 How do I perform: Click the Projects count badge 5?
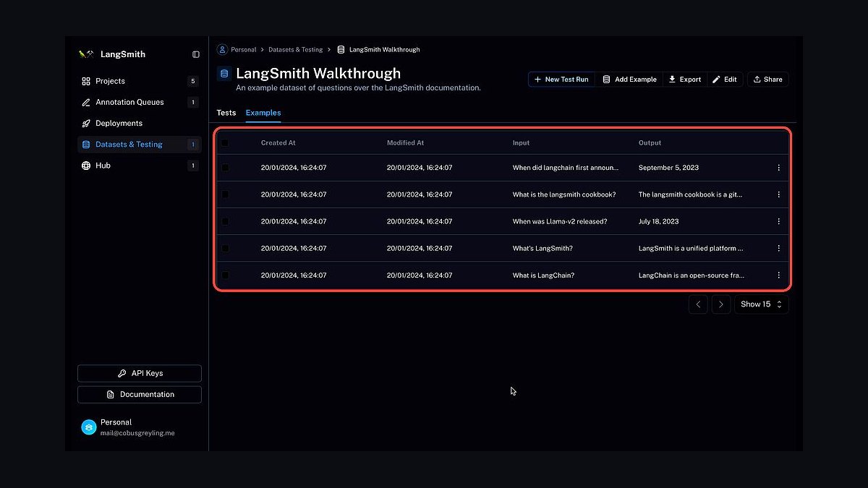[x=192, y=81]
